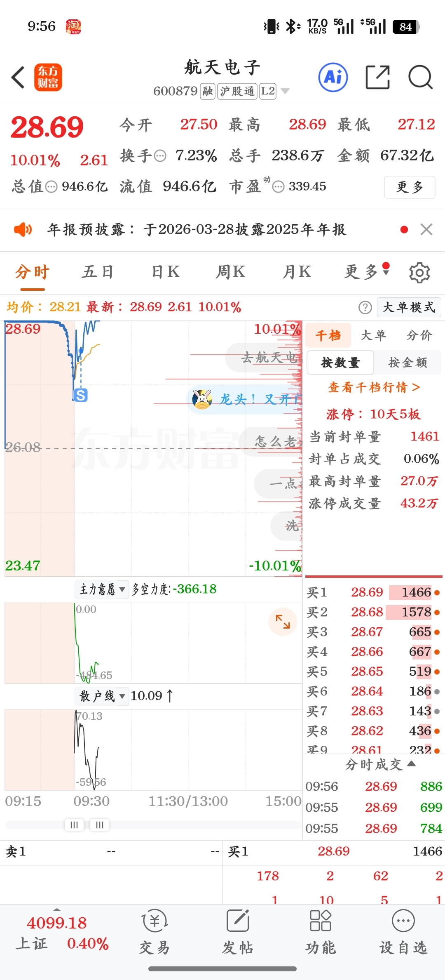
Task: Tap the L2 level tag
Action: click(x=268, y=91)
